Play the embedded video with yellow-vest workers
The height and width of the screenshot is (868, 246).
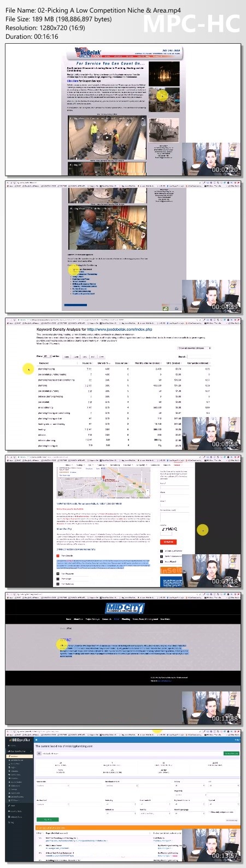106,137
